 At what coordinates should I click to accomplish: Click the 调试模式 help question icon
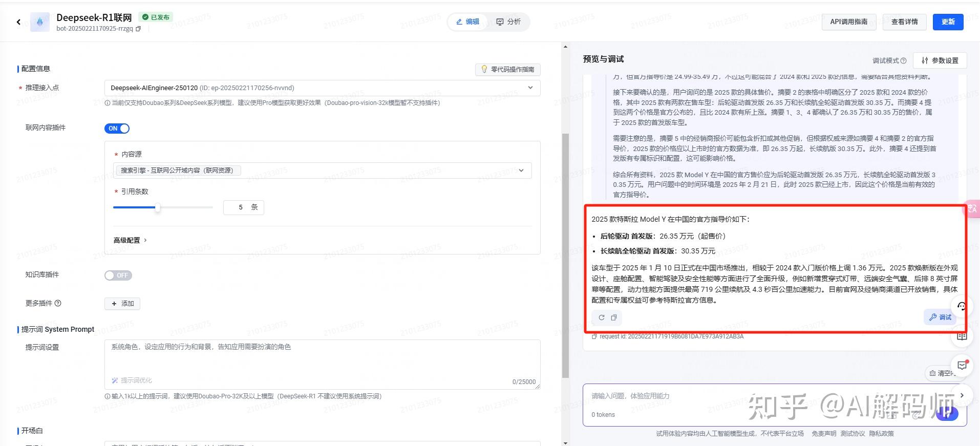coord(903,60)
